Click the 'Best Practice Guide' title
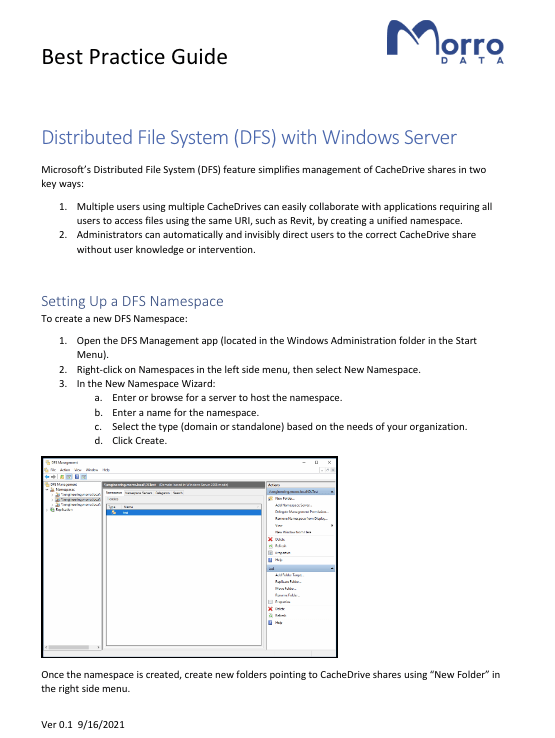555x738 pixels. pos(135,57)
